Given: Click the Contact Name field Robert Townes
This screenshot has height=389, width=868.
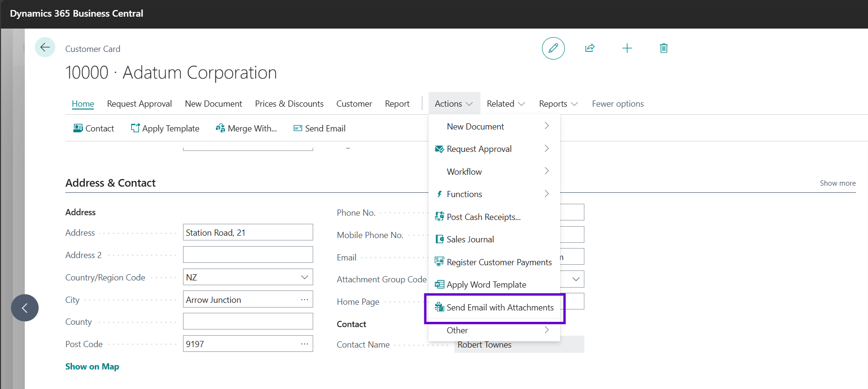Looking at the screenshot, I should click(x=519, y=344).
